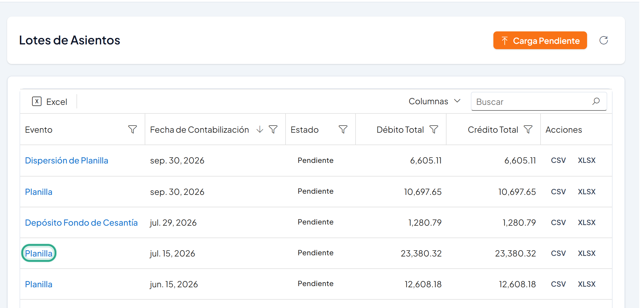This screenshot has width=644, height=308.
Task: Download XLSX for the 12,608.18 Planilla row
Action: coord(587,284)
